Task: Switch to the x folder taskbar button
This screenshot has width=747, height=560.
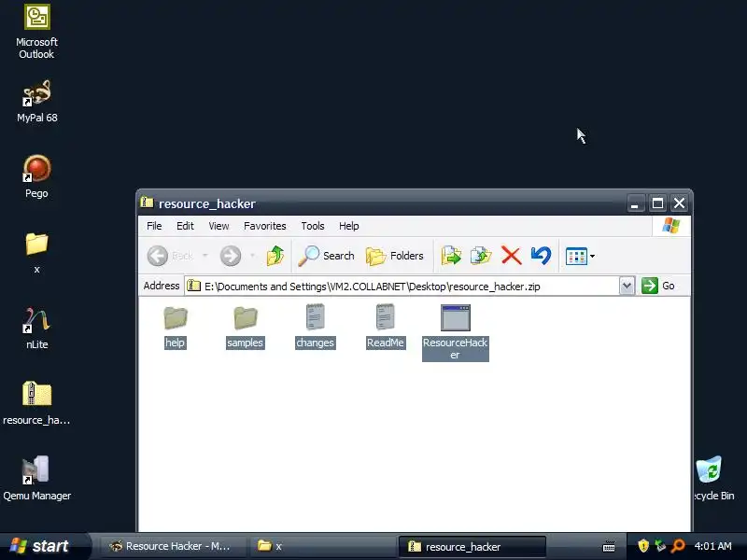Action: pos(321,546)
